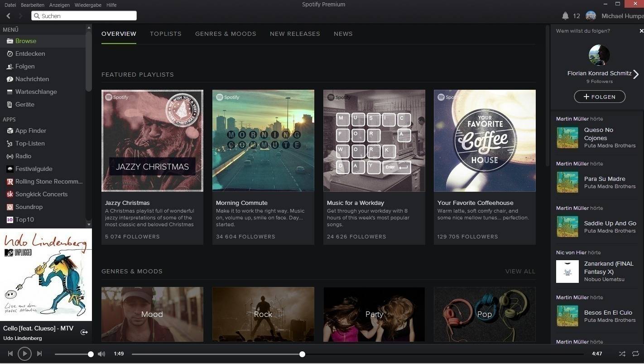Image resolution: width=644 pixels, height=364 pixels.
Task: Toggle shuffle playback mode
Action: point(622,354)
